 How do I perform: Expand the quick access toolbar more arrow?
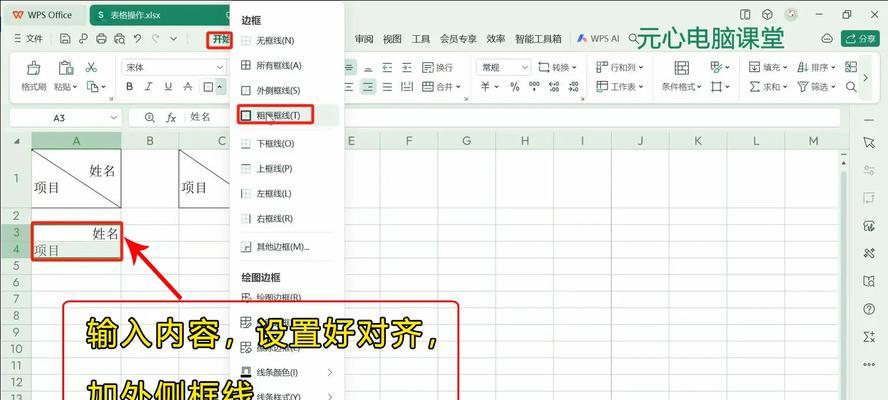point(174,39)
